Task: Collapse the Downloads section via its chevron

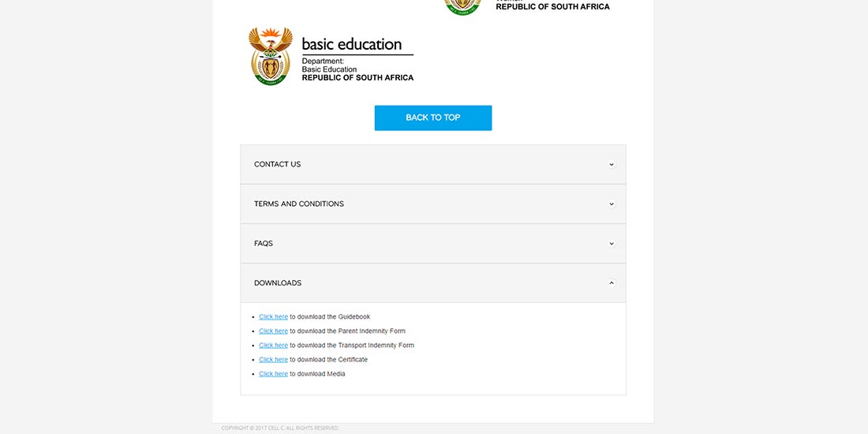Action: tap(612, 283)
